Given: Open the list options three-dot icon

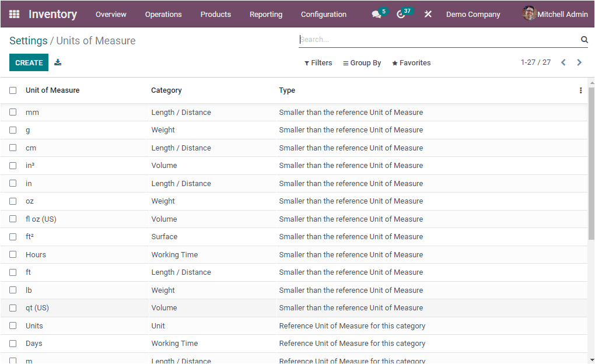Looking at the screenshot, I should click(580, 90).
